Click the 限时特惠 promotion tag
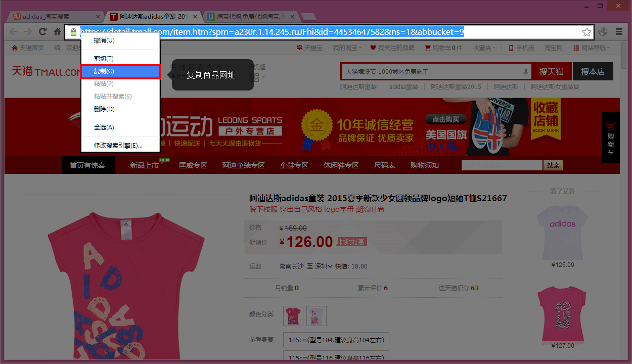This screenshot has height=364, width=632. click(x=352, y=242)
